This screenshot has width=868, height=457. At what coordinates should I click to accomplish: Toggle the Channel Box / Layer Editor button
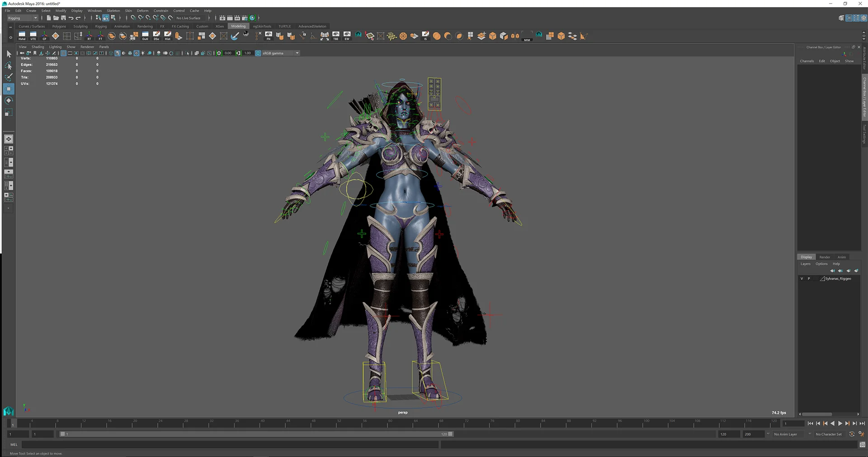[863, 18]
